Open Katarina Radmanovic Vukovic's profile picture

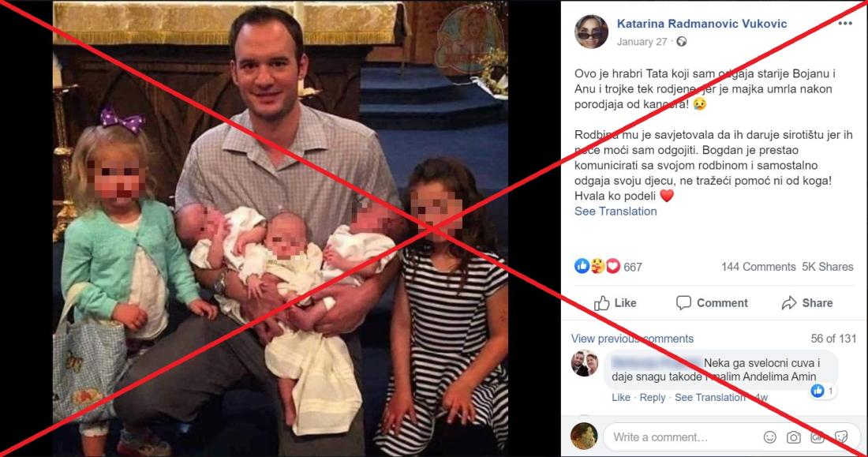coord(591,32)
